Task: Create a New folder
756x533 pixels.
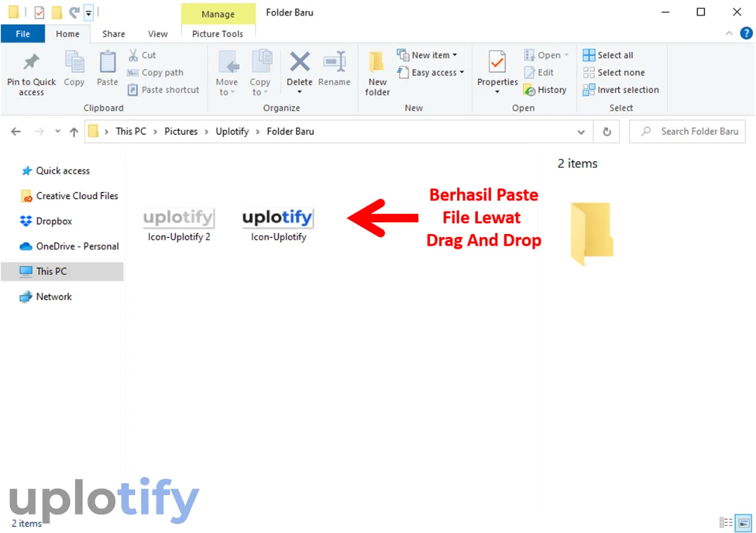Action: click(x=377, y=73)
